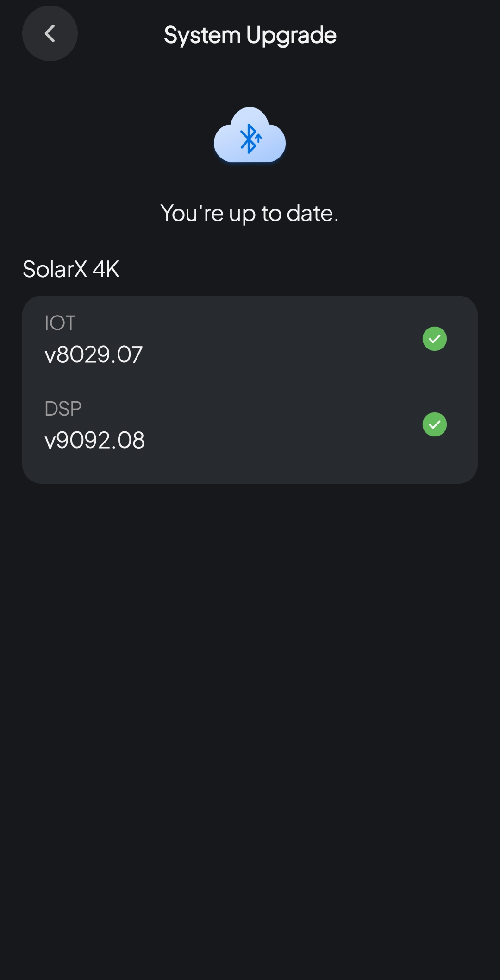
Task: Tap the word "You're" in status message
Action: coord(192,214)
